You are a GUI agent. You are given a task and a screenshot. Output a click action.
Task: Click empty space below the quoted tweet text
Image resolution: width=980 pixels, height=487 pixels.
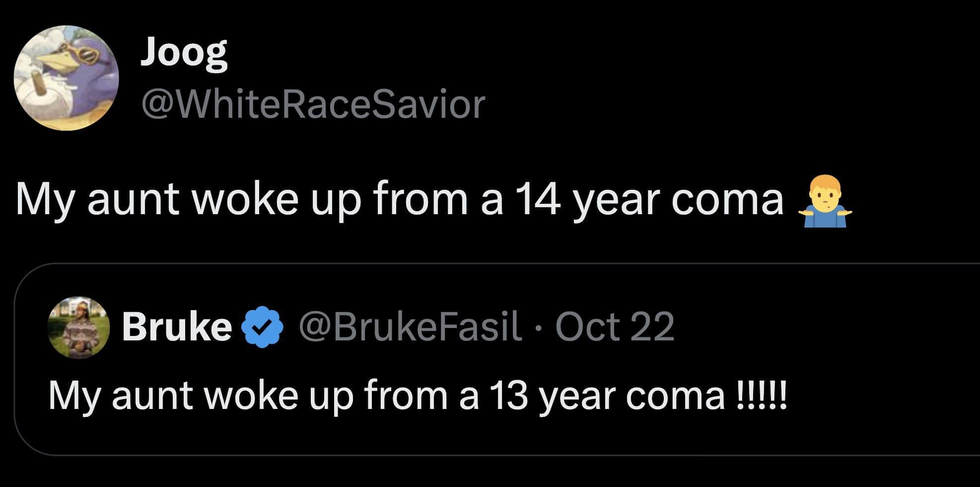tap(496, 435)
